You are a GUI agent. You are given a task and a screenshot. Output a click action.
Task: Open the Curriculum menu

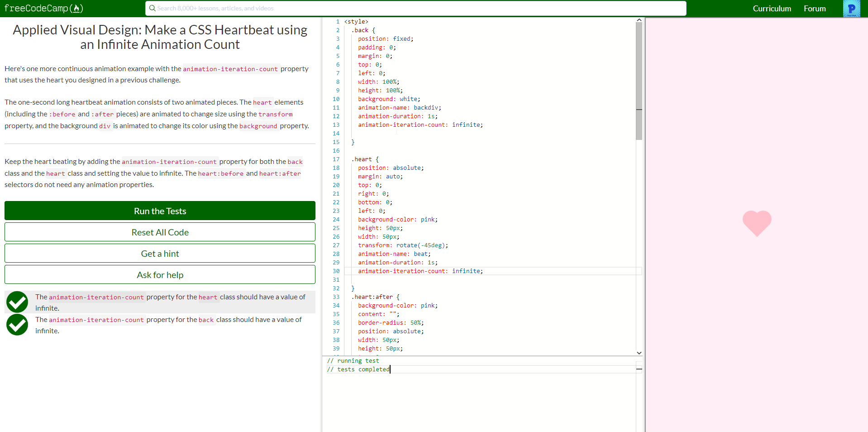pos(772,9)
